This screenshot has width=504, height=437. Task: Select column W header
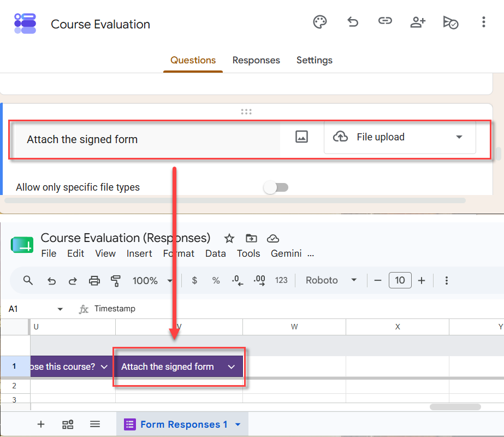[x=294, y=327]
